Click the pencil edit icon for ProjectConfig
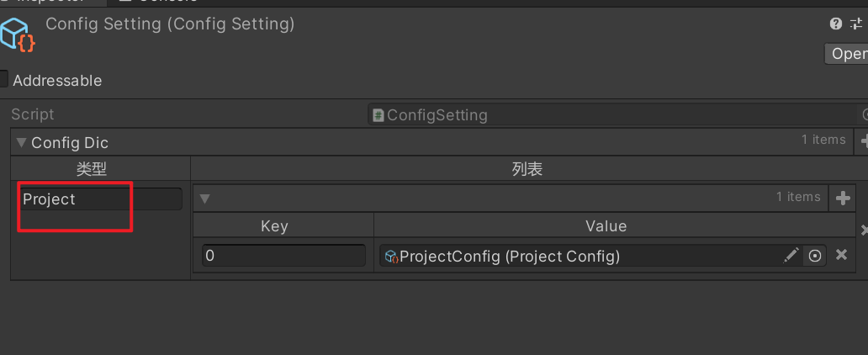 791,256
